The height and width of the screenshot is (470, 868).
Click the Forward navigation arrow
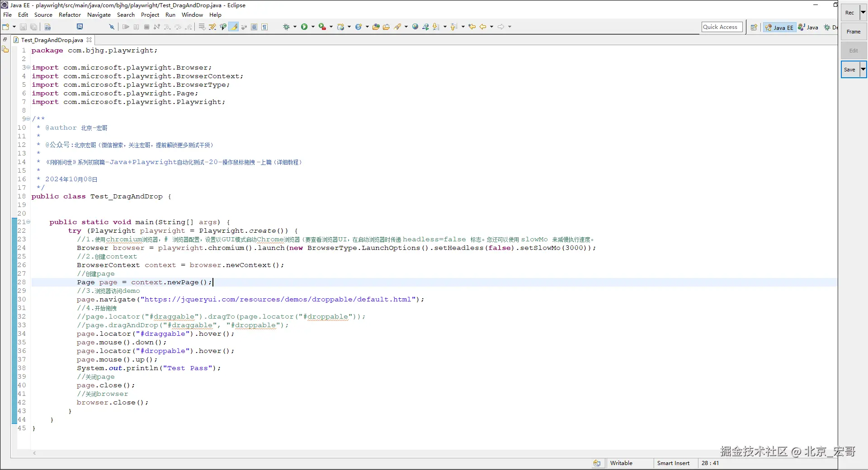tap(501, 27)
